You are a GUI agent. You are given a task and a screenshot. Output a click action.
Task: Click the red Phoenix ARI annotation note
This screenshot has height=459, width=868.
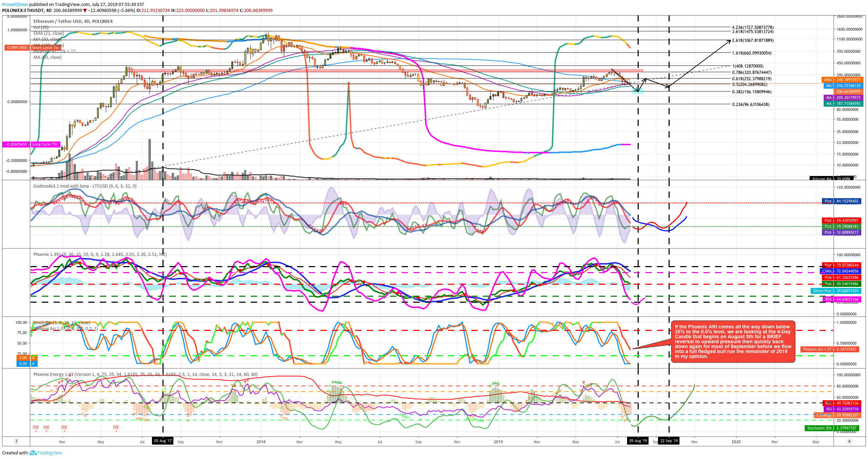733,342
